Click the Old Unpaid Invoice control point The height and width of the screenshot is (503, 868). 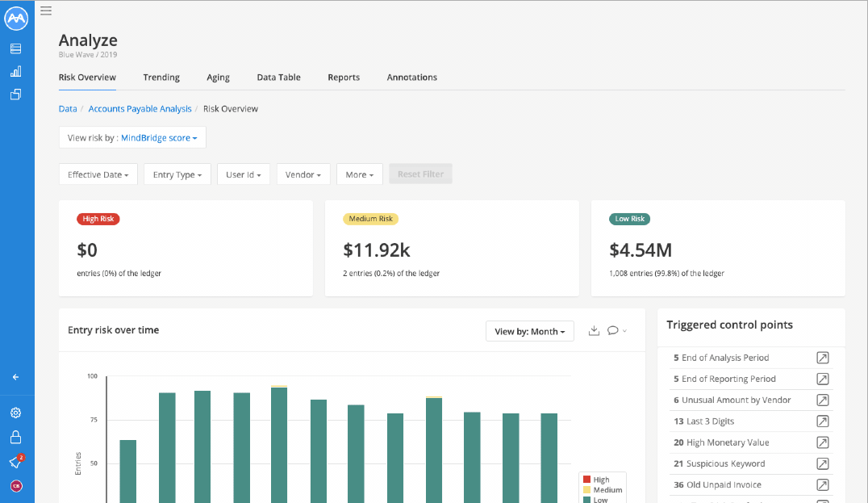(724, 484)
